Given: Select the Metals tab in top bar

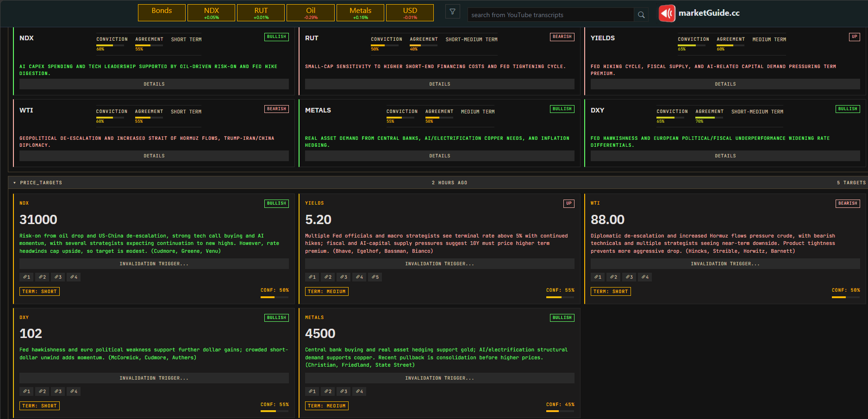Looking at the screenshot, I should tap(360, 13).
